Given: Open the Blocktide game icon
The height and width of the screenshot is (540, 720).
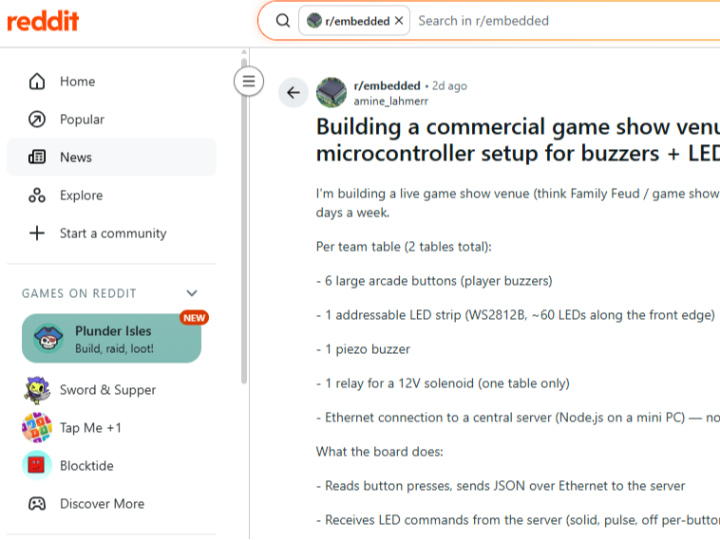Looking at the screenshot, I should pos(37,466).
